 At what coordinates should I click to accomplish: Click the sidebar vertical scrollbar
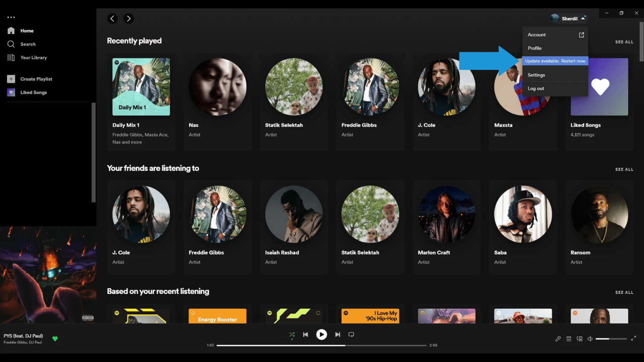point(94,152)
